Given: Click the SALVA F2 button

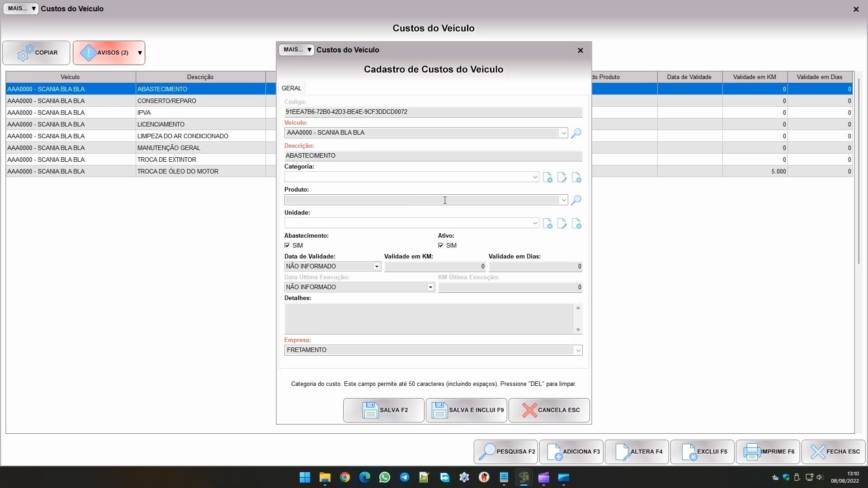Looking at the screenshot, I should click(383, 410).
